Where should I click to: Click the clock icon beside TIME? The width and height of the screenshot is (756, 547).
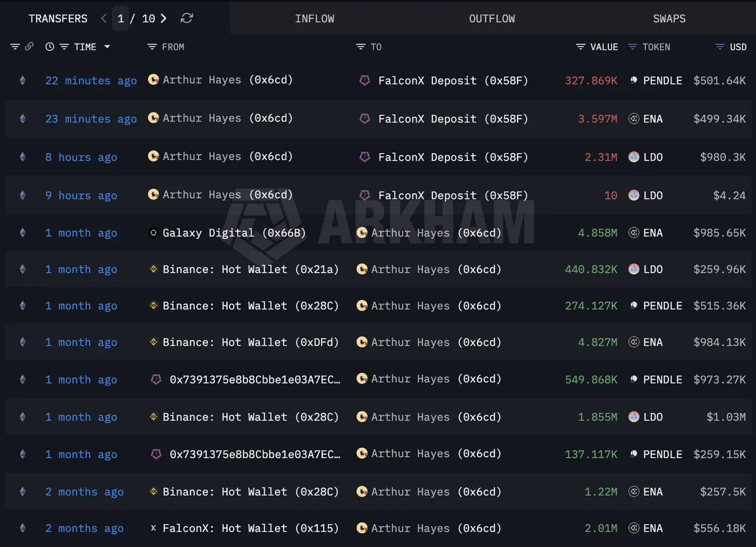pos(50,47)
